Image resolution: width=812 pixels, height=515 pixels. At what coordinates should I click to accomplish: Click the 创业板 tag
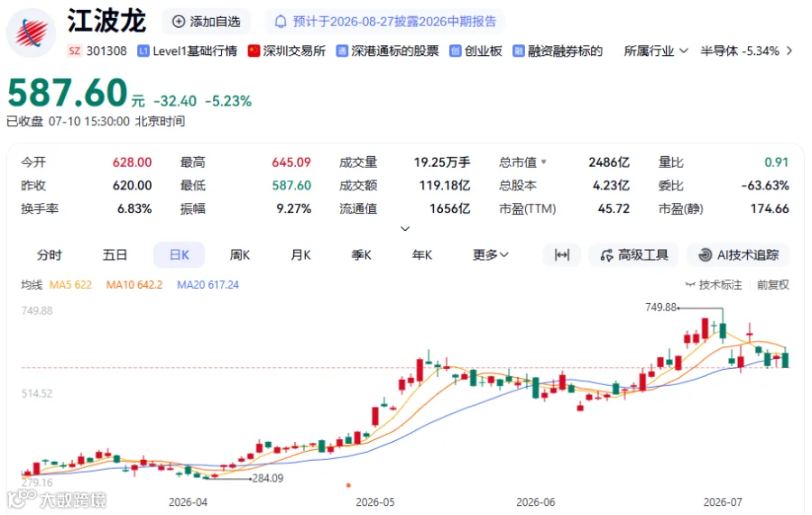[475, 51]
